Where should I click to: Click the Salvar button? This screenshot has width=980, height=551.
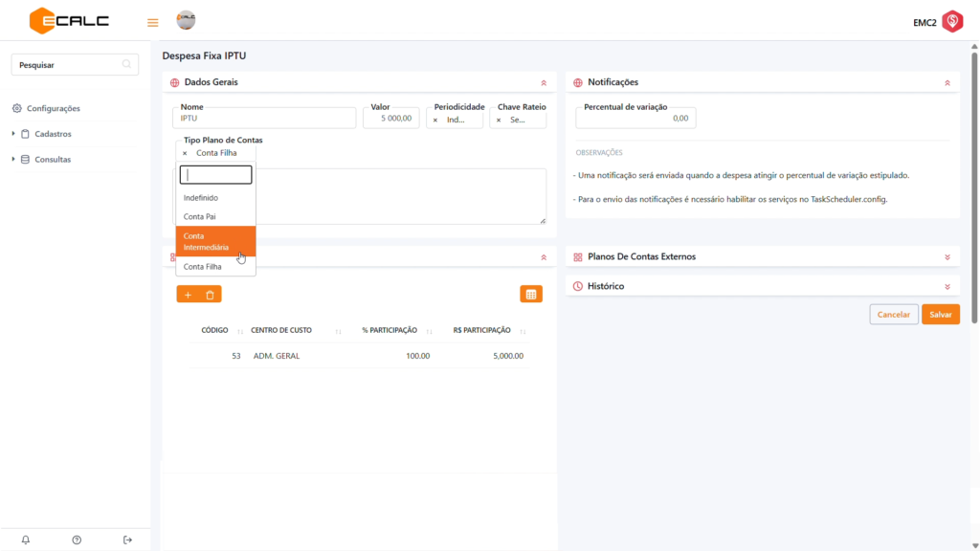(940, 315)
